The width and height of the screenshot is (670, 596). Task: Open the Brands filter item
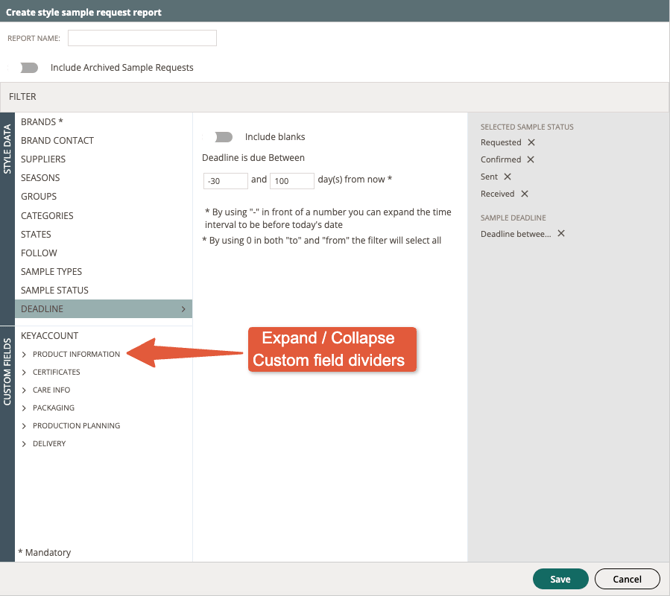42,122
